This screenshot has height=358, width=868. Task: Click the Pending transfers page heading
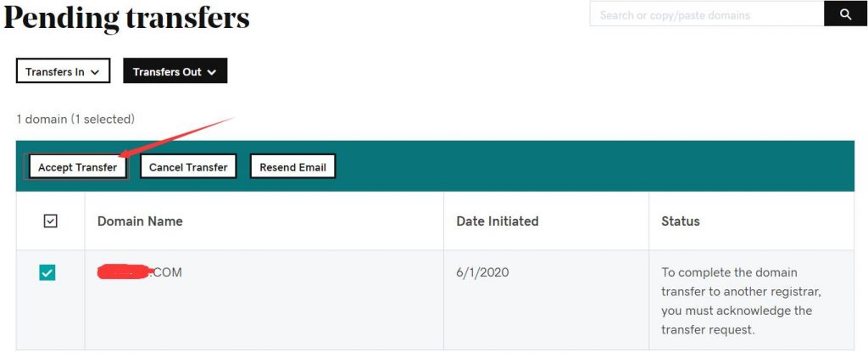(127, 18)
